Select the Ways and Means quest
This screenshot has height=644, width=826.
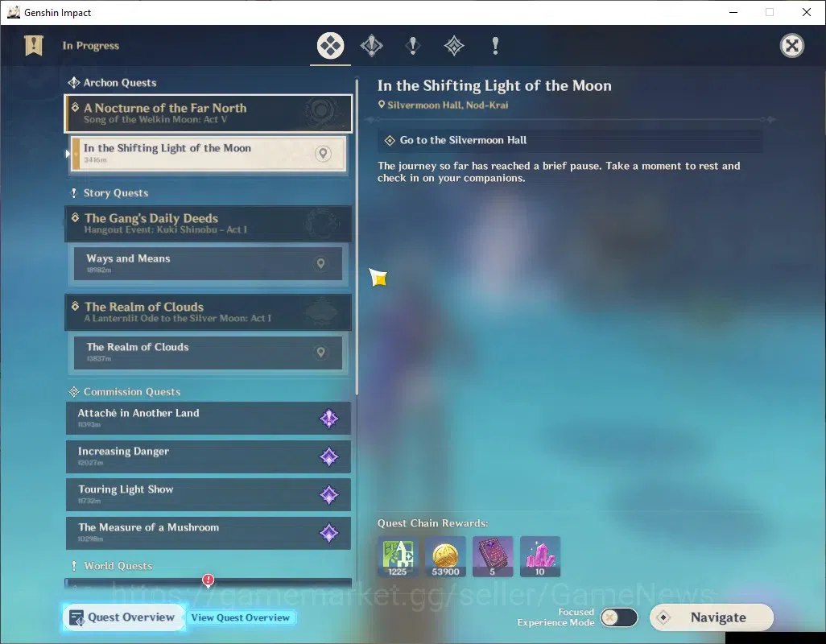(x=208, y=263)
